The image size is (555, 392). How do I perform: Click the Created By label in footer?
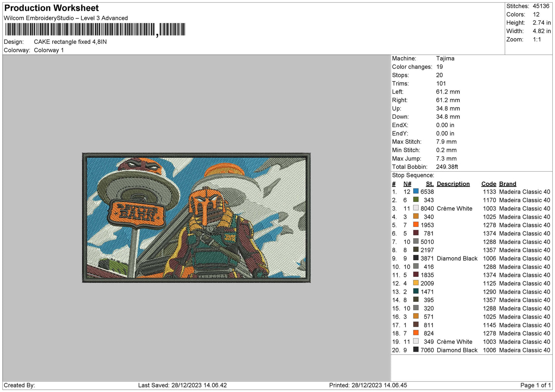(19, 385)
